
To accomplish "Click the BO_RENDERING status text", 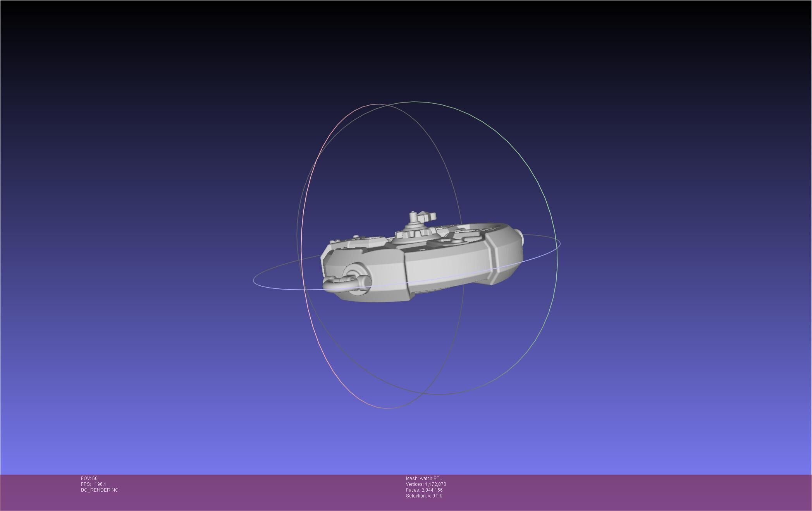I will point(100,490).
